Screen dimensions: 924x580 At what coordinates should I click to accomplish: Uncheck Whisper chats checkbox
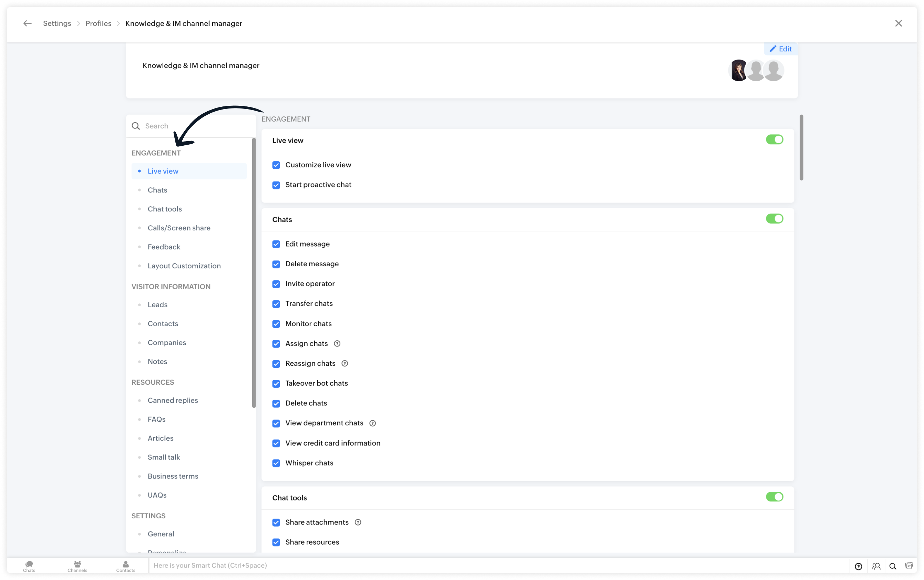tap(276, 463)
